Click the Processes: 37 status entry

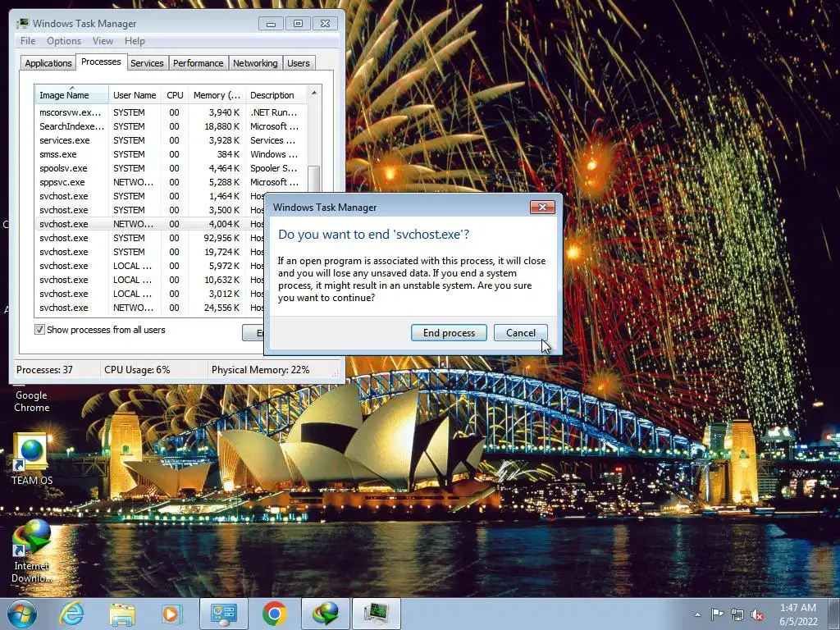[56, 370]
